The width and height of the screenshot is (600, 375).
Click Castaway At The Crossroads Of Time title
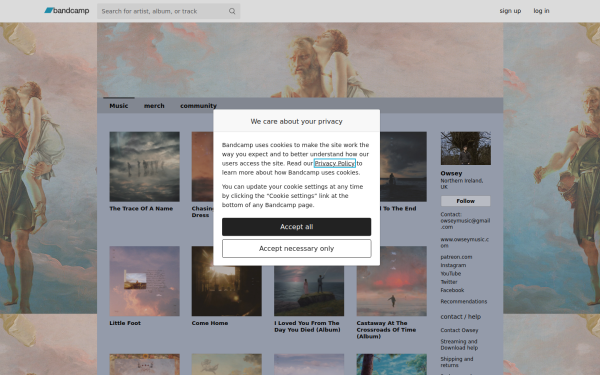coord(386,329)
